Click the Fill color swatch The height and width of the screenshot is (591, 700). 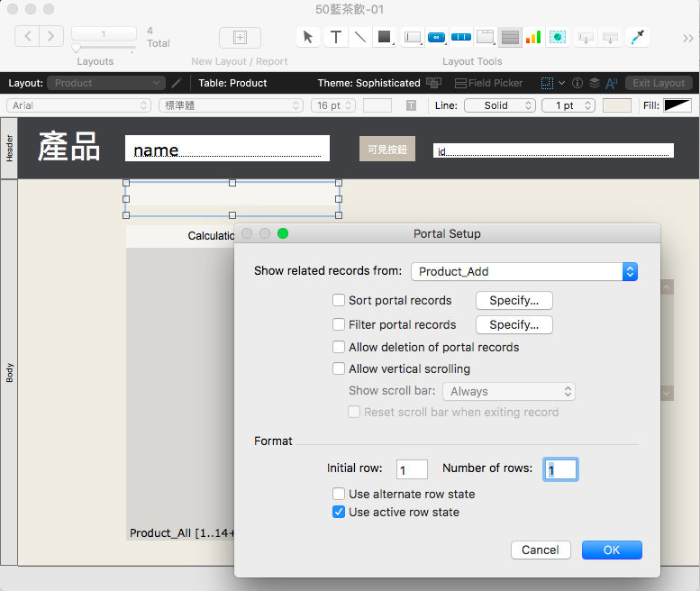coord(677,105)
